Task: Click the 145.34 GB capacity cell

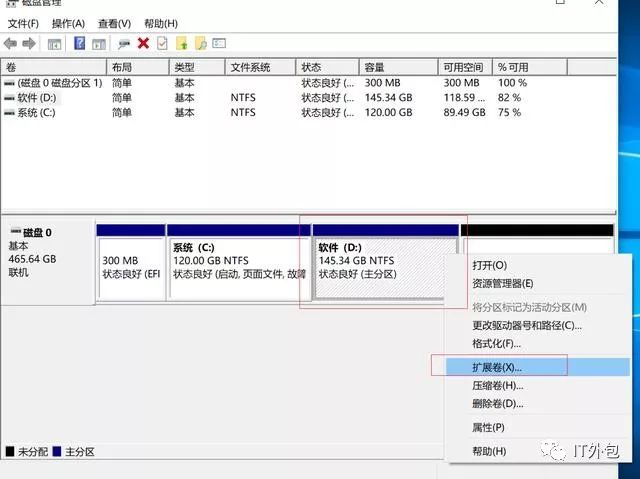Action: coord(388,98)
